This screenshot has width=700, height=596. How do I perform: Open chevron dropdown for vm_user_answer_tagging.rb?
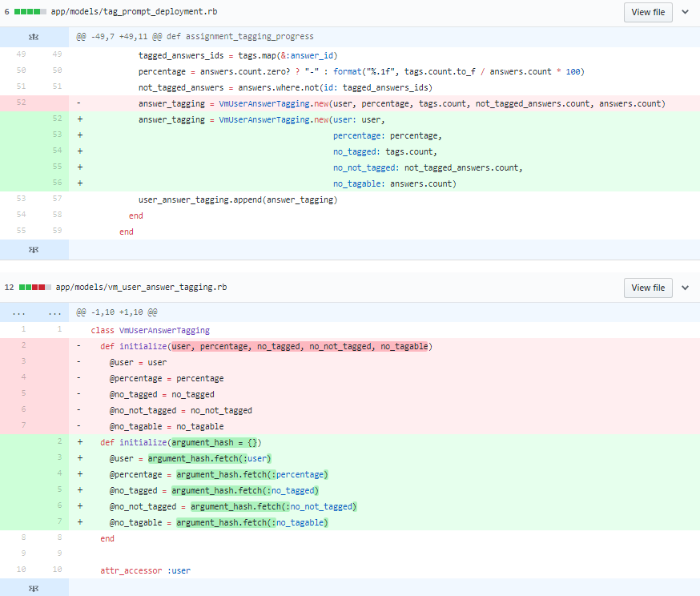pos(686,288)
